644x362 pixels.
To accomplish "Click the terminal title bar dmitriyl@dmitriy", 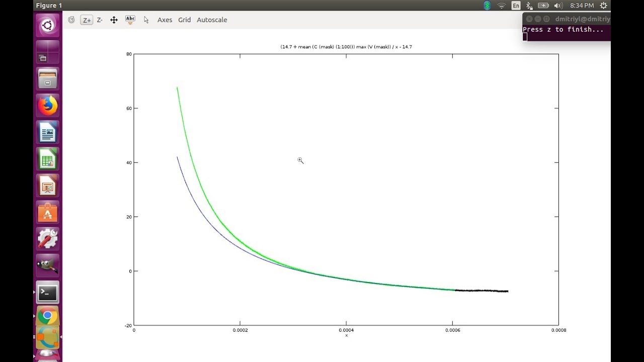I will click(x=583, y=19).
